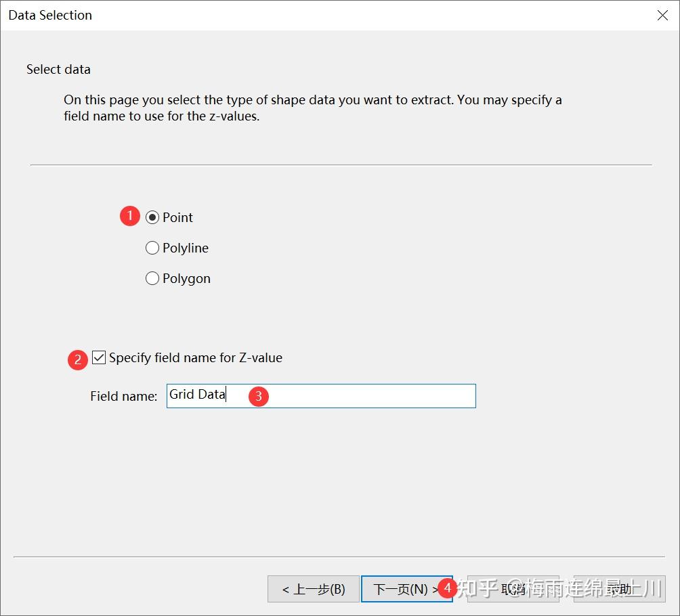The height and width of the screenshot is (616, 680).
Task: Cancel the wizard with the 取消 button
Action: (x=513, y=589)
